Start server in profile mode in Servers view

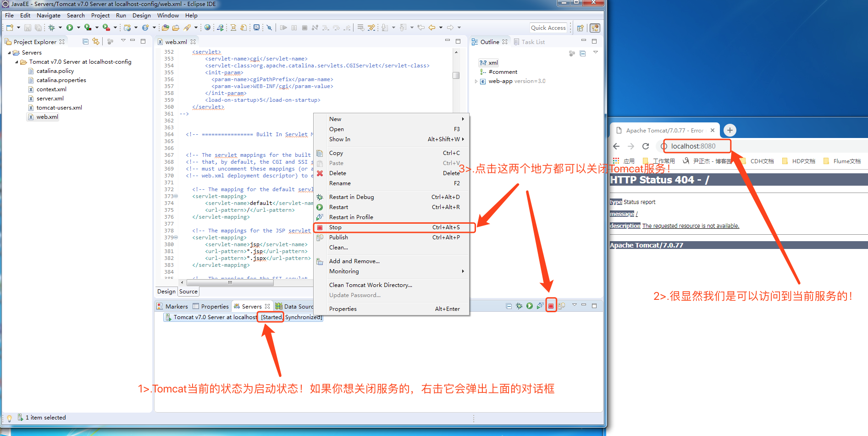(x=540, y=306)
